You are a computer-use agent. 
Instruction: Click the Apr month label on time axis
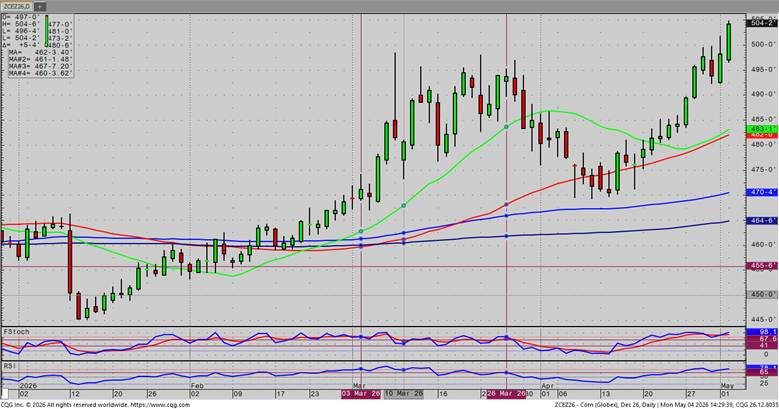[547, 386]
